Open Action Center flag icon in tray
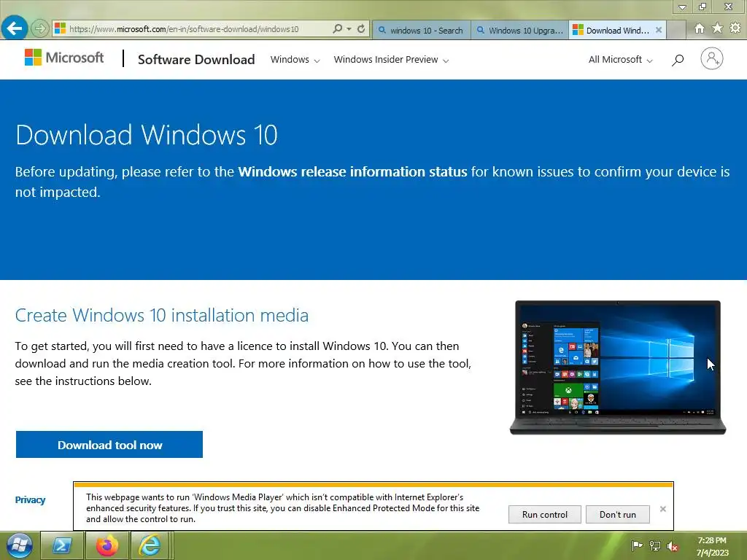This screenshot has width=747, height=560. click(x=637, y=545)
